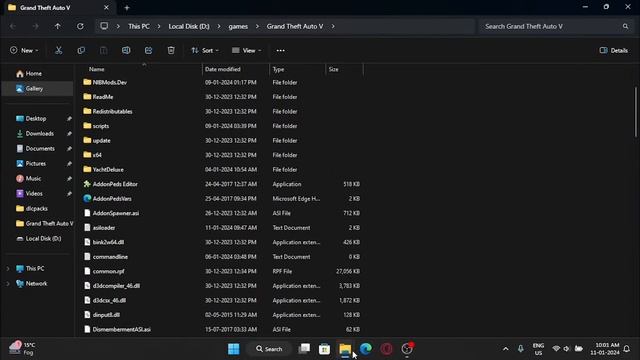Click the microphone tray icon
The image size is (640, 360).
coord(520,349)
